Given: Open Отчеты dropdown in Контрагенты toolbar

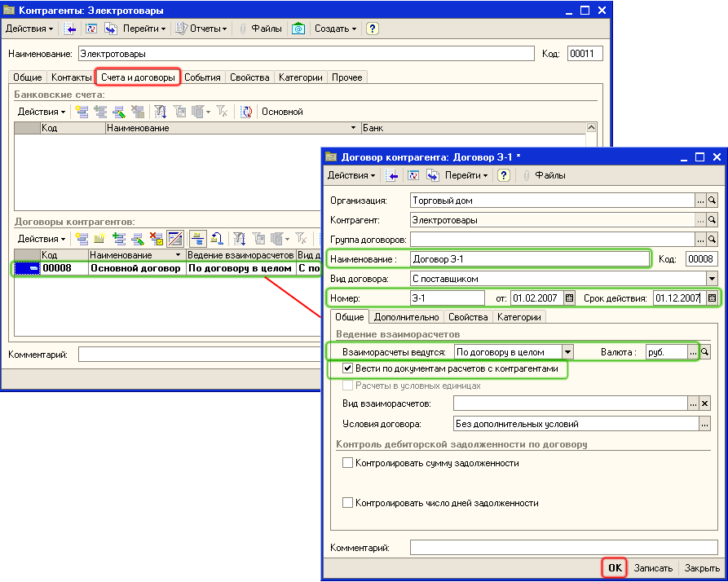Looking at the screenshot, I should [201, 29].
